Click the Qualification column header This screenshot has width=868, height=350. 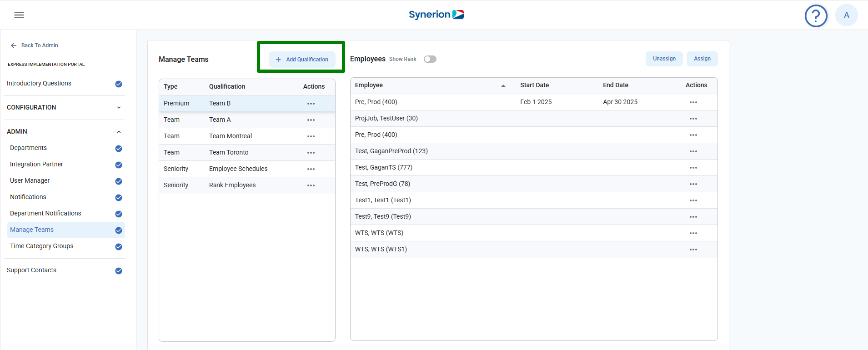227,86
